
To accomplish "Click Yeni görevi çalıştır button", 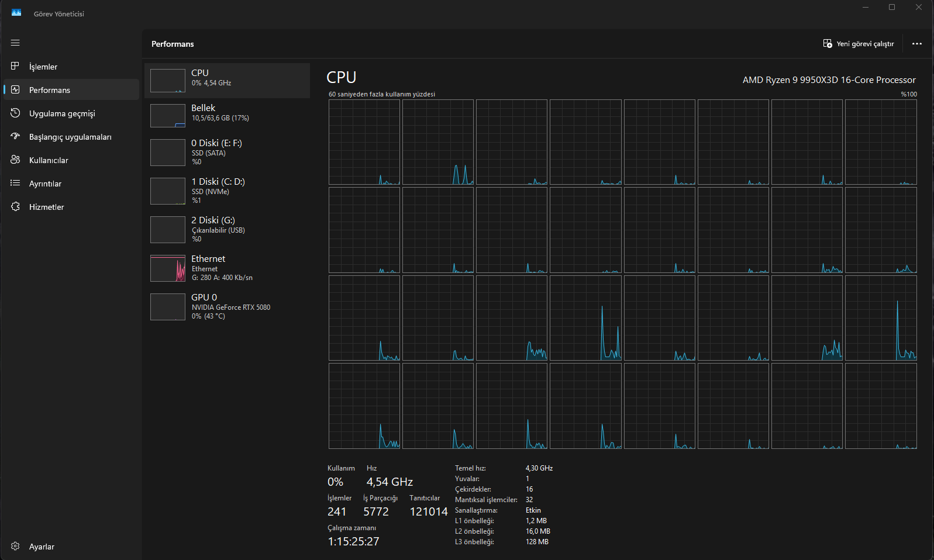I will click(859, 44).
